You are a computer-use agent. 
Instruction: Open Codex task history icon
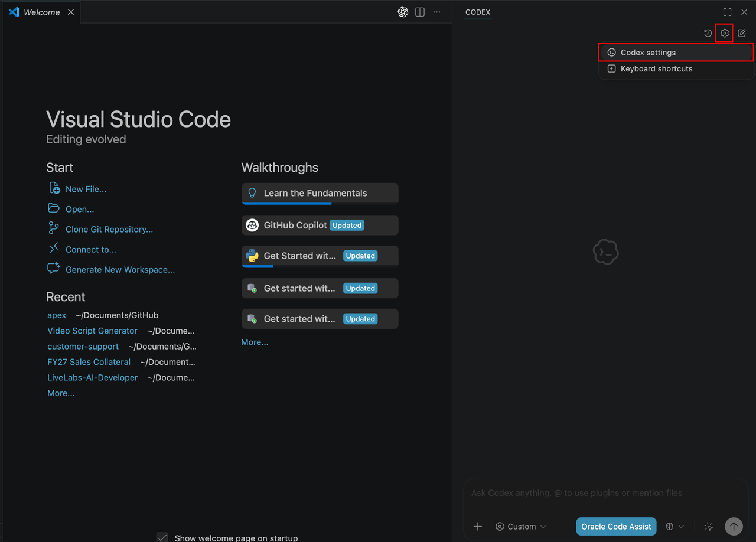708,33
